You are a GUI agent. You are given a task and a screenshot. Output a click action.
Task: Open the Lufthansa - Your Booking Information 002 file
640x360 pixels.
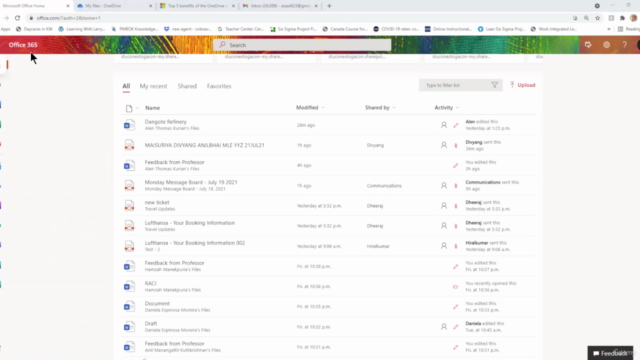[x=195, y=243]
